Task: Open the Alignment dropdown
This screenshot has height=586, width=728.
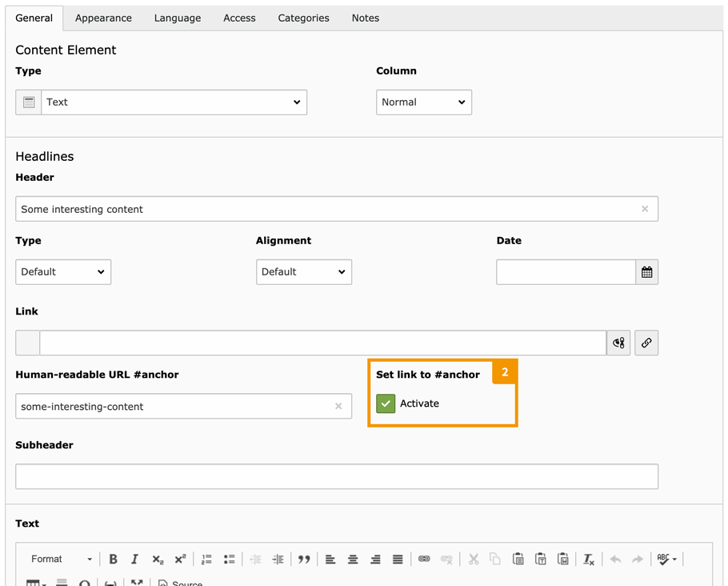Action: click(x=304, y=272)
